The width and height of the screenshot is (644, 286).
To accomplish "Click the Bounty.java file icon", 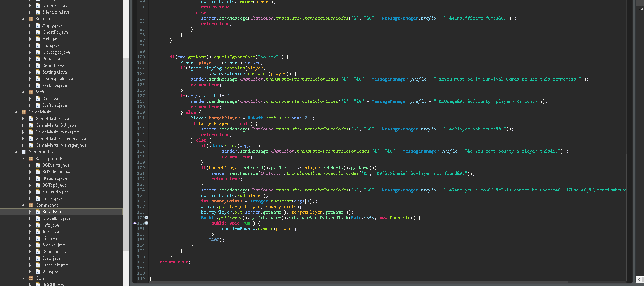I will [x=38, y=212].
